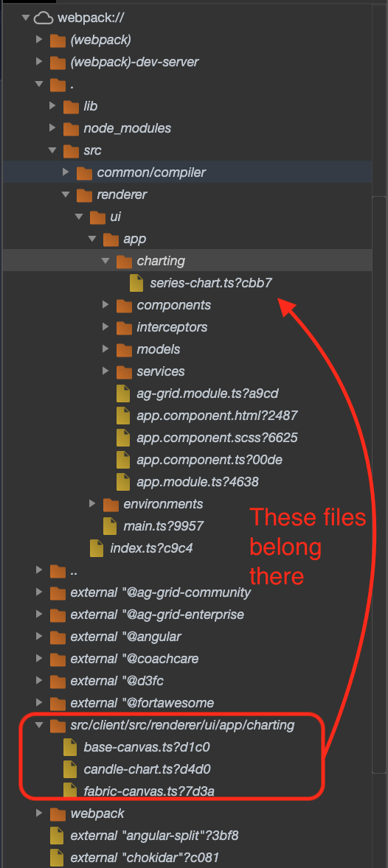Expand the interceptors folder arrow

(x=105, y=327)
